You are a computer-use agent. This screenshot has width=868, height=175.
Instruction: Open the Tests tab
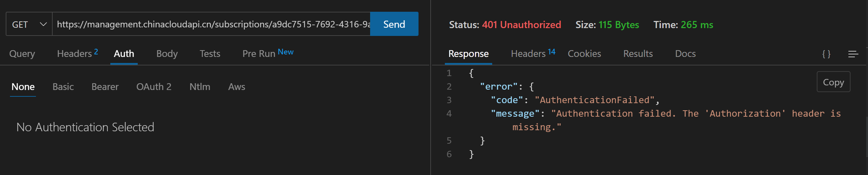pos(210,54)
